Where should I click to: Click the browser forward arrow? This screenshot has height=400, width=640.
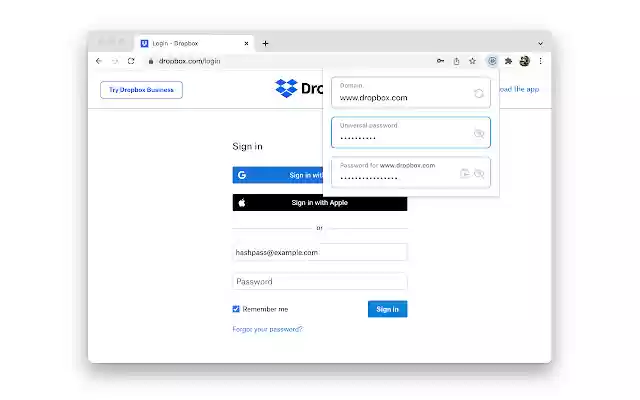click(115, 61)
